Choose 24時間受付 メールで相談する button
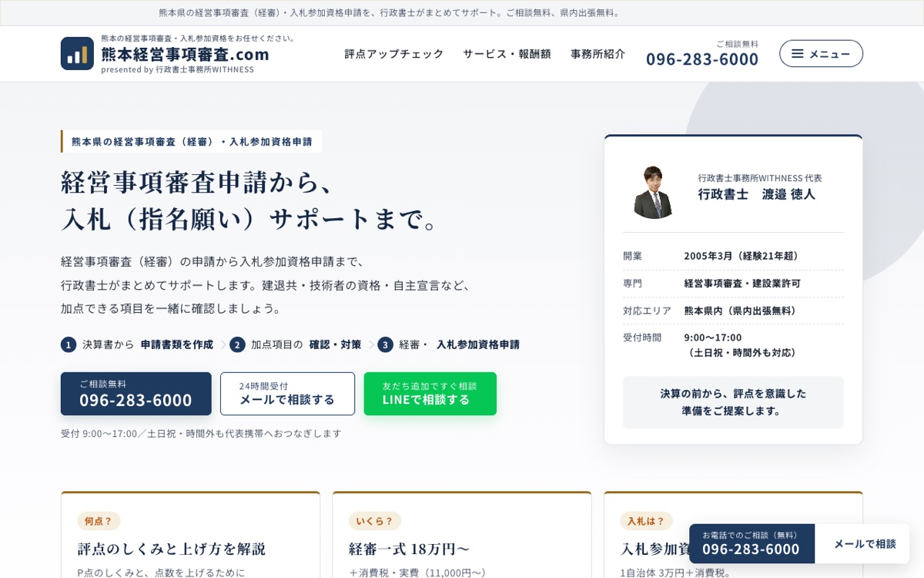Screen dimensions: 924x578 [x=287, y=394]
